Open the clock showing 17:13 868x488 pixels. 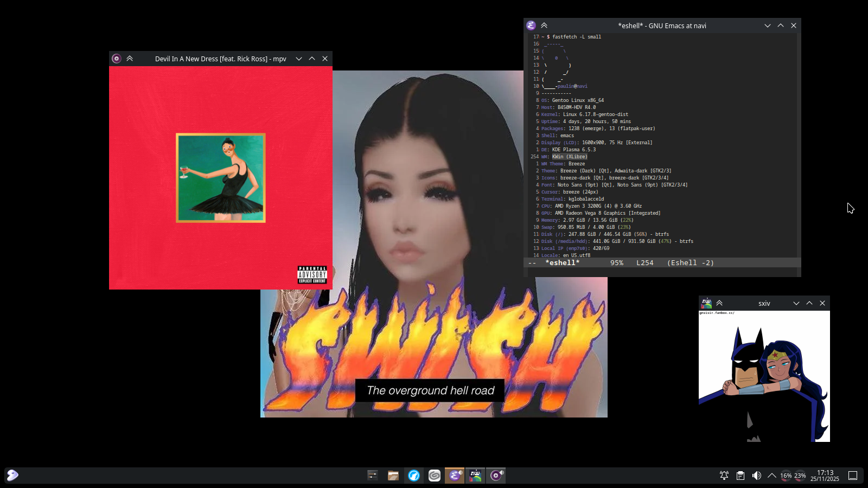[825, 476]
